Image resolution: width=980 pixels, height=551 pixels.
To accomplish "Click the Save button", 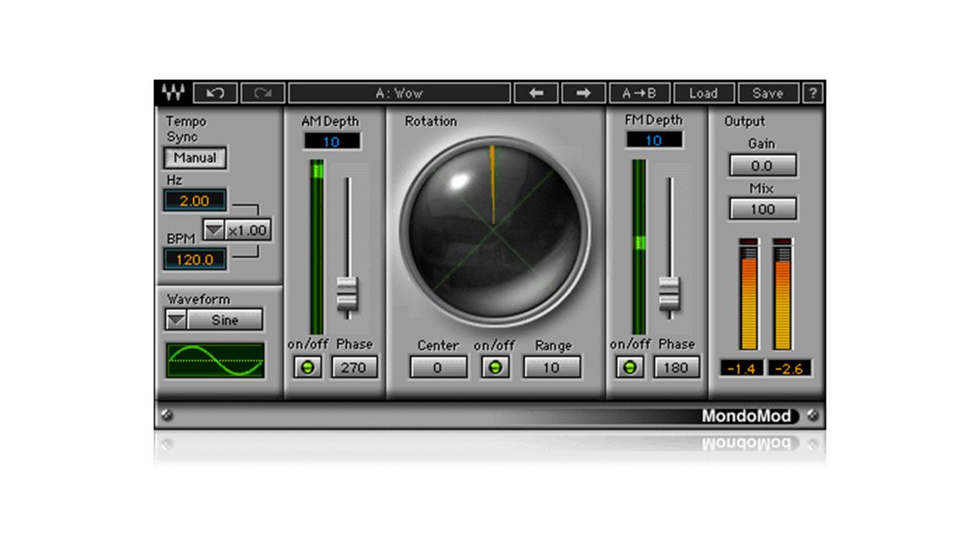I will (766, 92).
